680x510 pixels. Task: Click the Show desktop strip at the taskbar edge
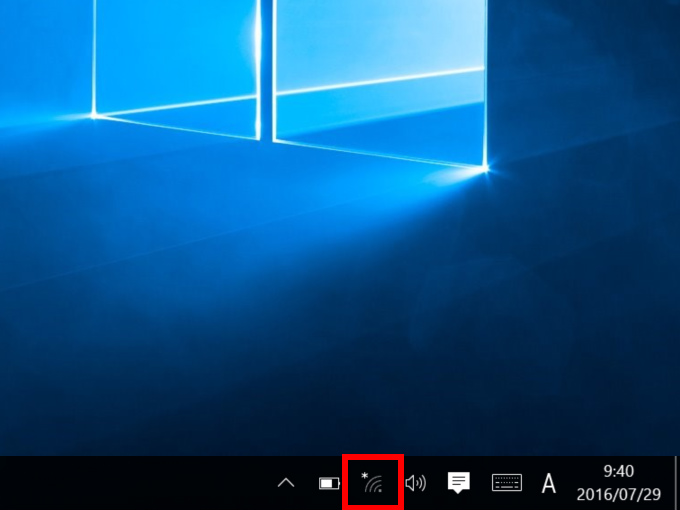(x=677, y=483)
